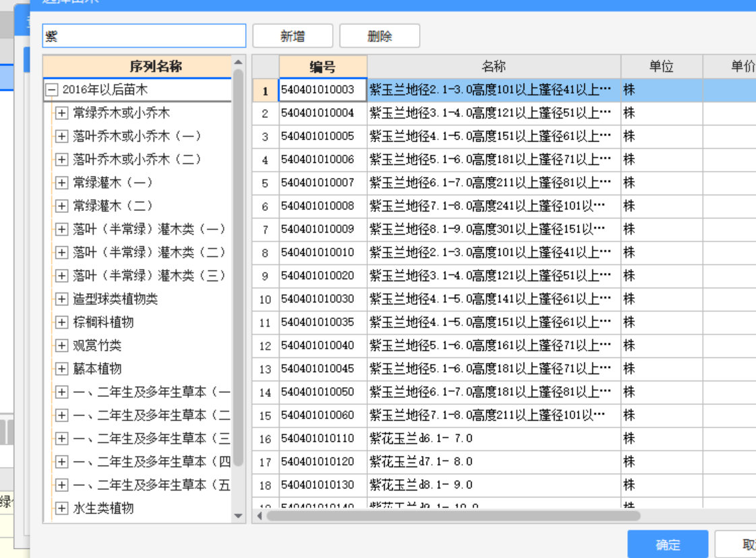Click the 株 unit cell in row 1
This screenshot has height=558, width=756.
click(662, 90)
